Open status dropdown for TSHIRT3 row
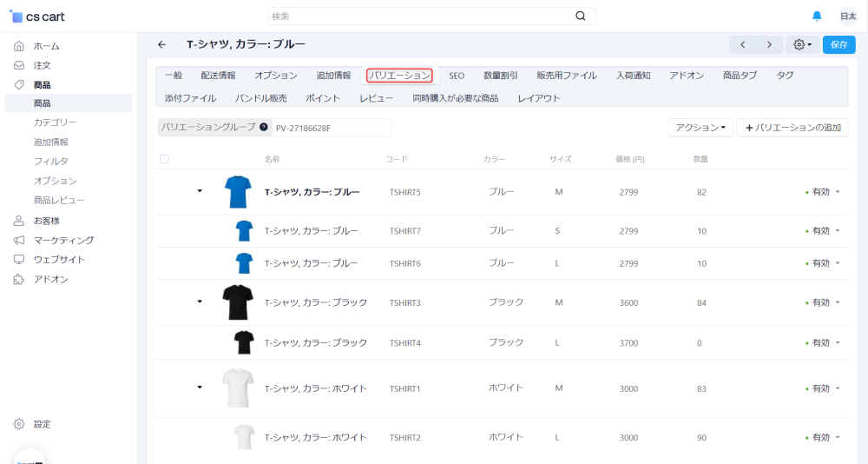Image resolution: width=868 pixels, height=464 pixels. point(823,302)
